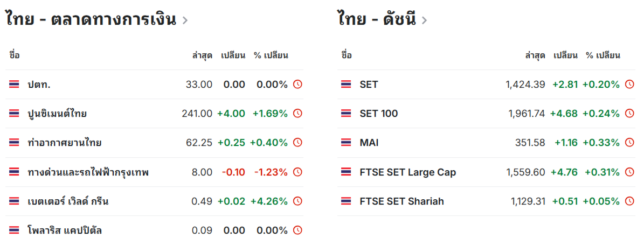Open the ไทย - ดัชนี heading link
This screenshot has height=238, width=644.
click(377, 19)
